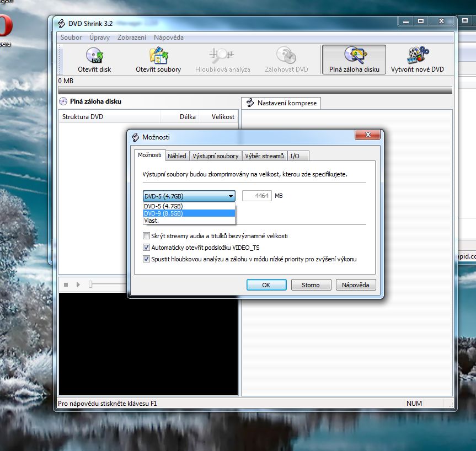
Task: Maximize the DVD Shrink window
Action: point(421,22)
